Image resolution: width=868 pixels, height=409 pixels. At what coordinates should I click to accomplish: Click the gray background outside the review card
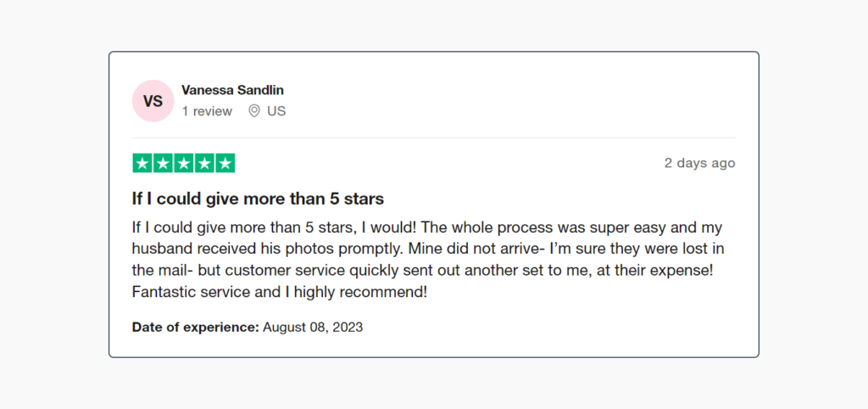click(x=51, y=204)
